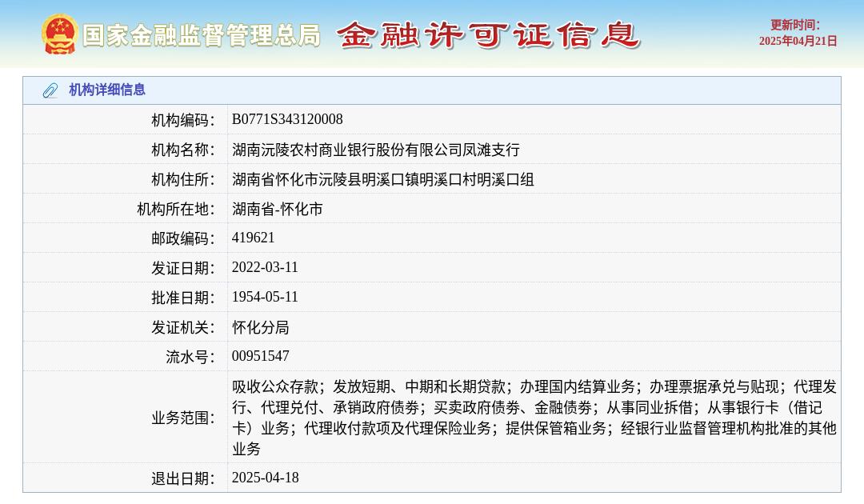Viewport: 864px width, 504px height.
Task: Click the business scope paragraph starting 吸收公众存款
Action: 534,418
